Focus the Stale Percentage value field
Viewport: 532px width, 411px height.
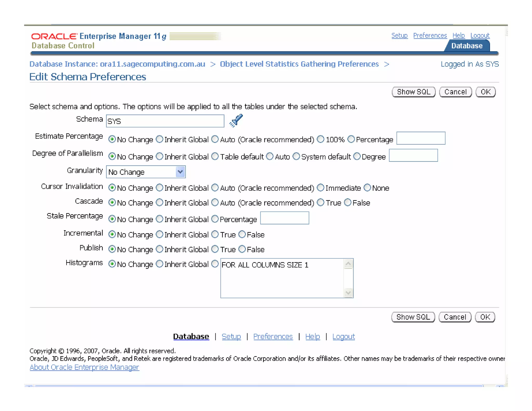(285, 218)
